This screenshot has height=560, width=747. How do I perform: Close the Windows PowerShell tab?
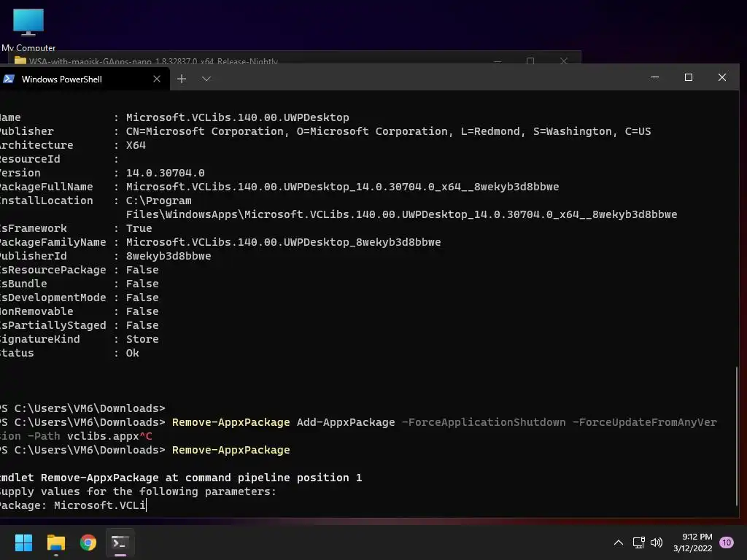(x=157, y=79)
